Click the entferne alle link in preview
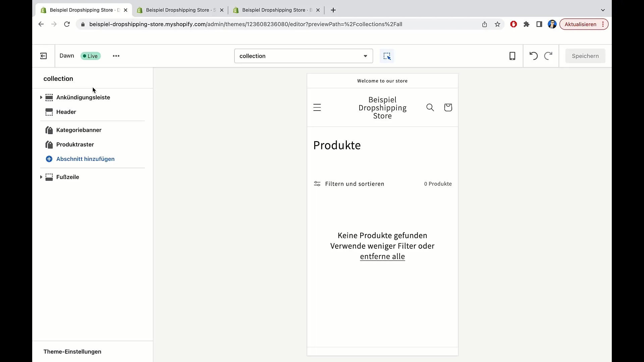The image size is (644, 362). pos(383,256)
